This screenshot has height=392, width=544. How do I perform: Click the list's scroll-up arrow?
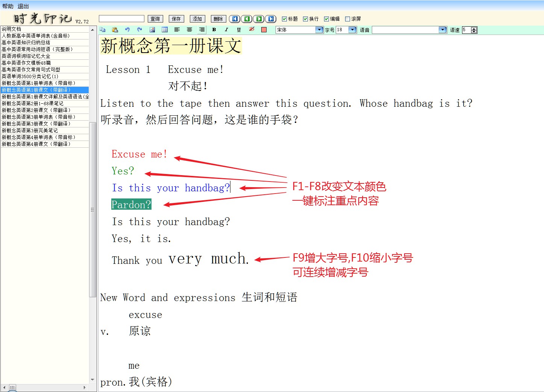click(x=92, y=29)
